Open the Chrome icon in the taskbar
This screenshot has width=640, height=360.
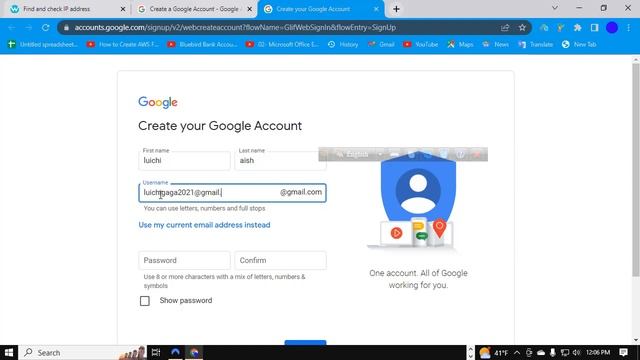tap(194, 353)
